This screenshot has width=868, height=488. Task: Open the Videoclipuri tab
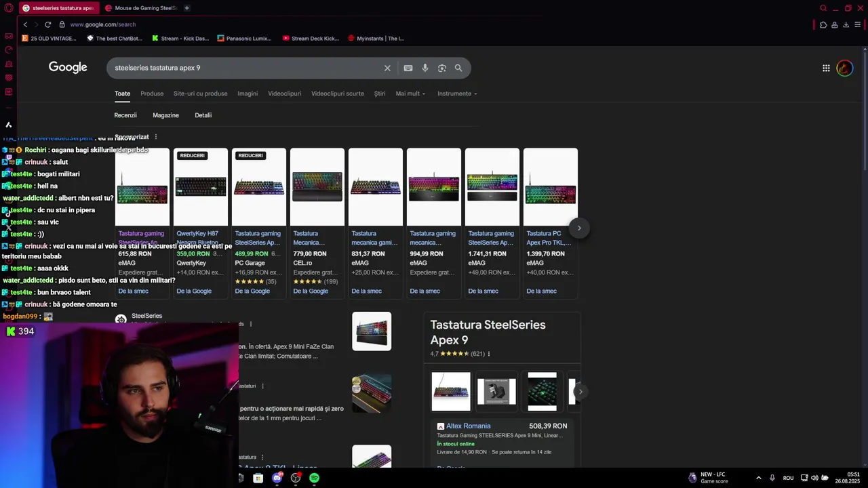[284, 94]
